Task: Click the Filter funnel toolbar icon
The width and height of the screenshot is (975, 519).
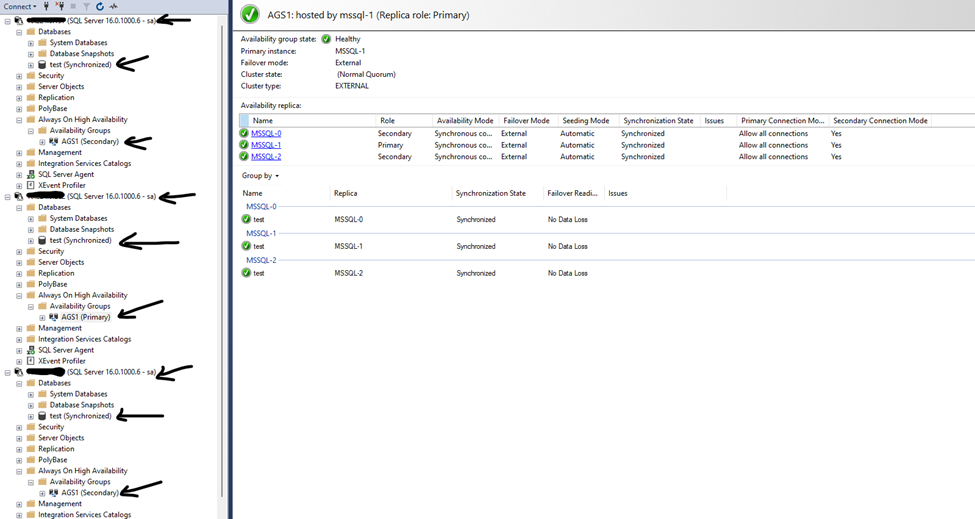Action: point(86,6)
